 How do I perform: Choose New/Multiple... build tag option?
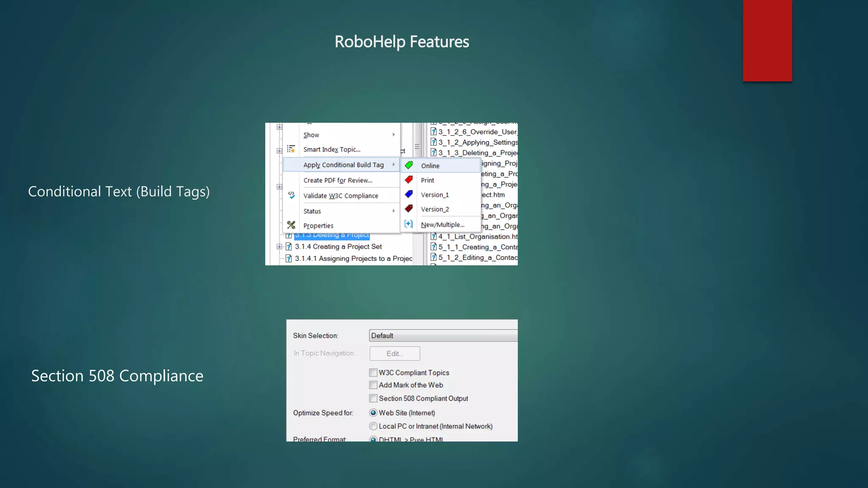click(441, 225)
